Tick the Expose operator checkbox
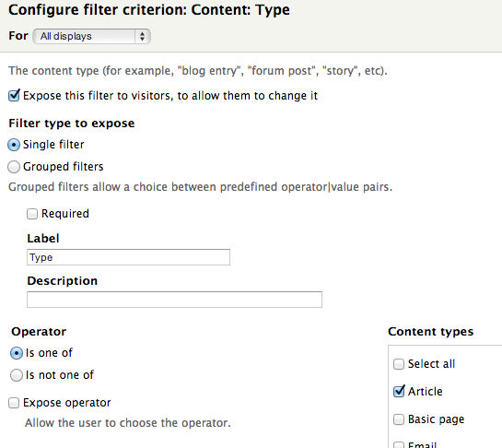The image size is (502, 448). 14,403
